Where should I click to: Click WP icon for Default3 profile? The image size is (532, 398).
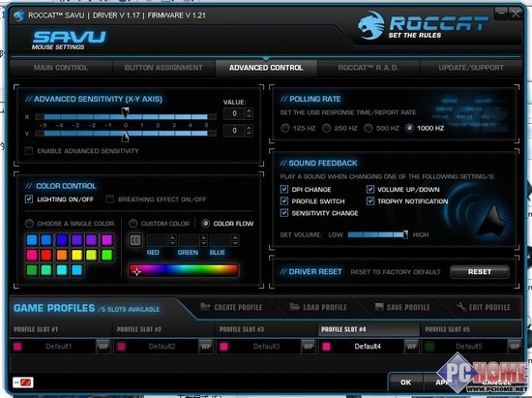[x=308, y=347]
